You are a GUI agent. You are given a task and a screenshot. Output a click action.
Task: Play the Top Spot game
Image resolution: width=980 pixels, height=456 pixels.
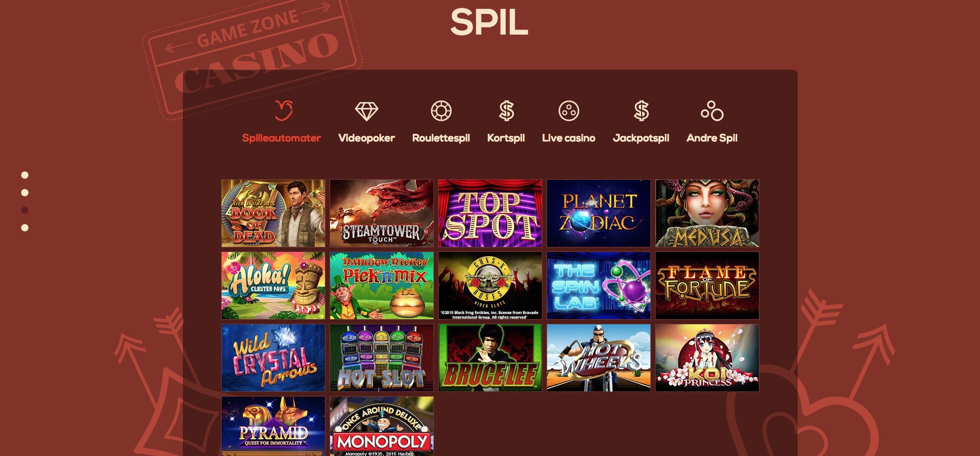[x=490, y=213]
